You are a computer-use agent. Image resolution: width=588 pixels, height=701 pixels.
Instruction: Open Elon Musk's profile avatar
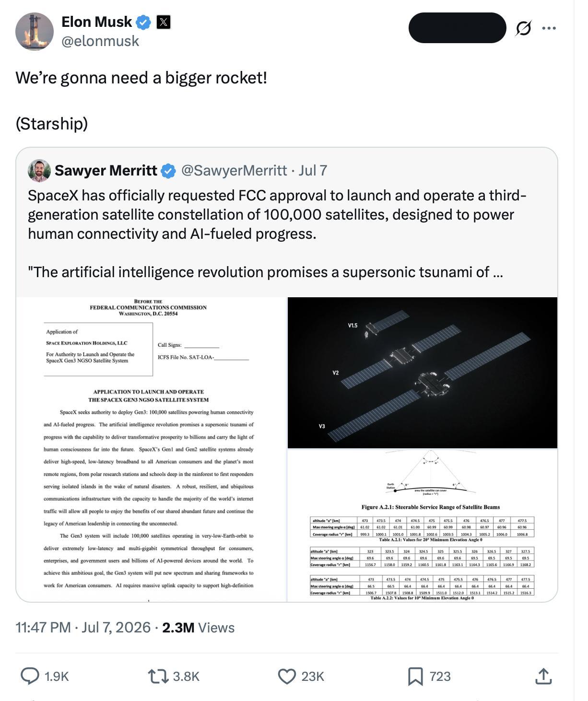tap(35, 31)
